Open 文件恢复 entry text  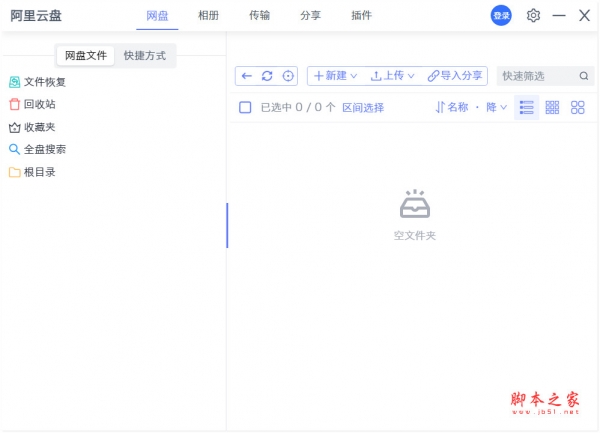point(45,82)
